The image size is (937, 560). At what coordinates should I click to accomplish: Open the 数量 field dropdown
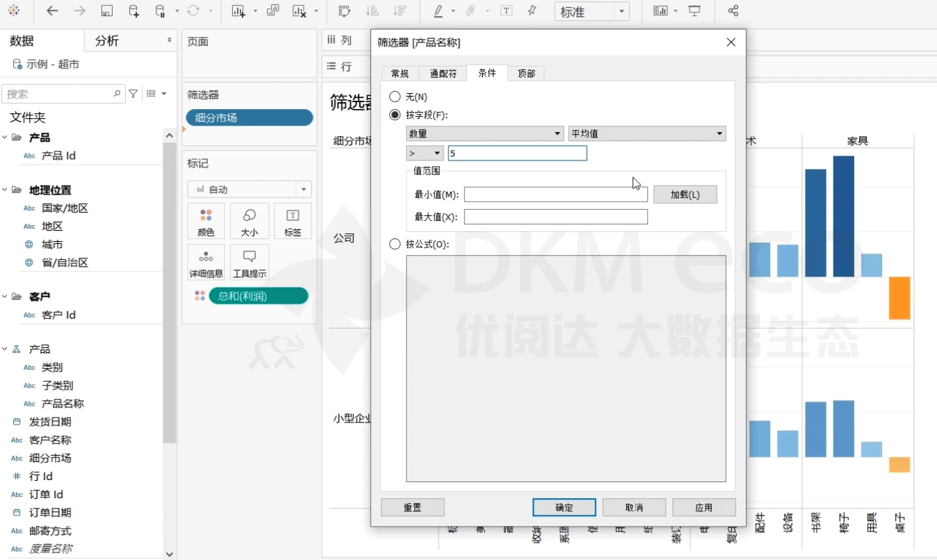484,133
